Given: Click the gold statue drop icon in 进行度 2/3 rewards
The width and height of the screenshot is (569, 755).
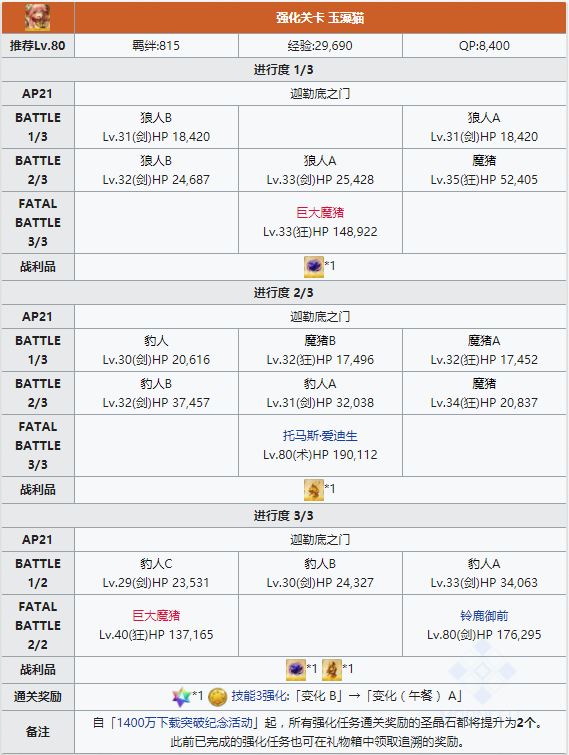Looking at the screenshot, I should click(313, 490).
